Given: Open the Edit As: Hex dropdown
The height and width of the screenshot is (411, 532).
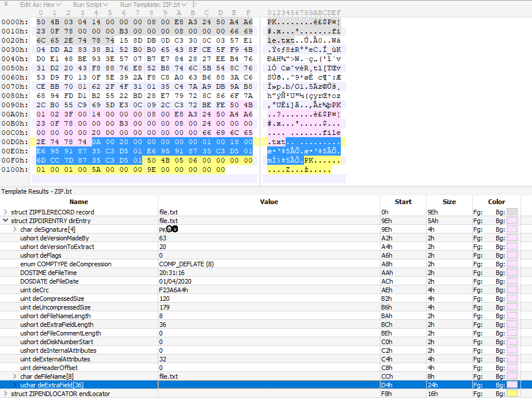Looking at the screenshot, I should click(40, 5).
